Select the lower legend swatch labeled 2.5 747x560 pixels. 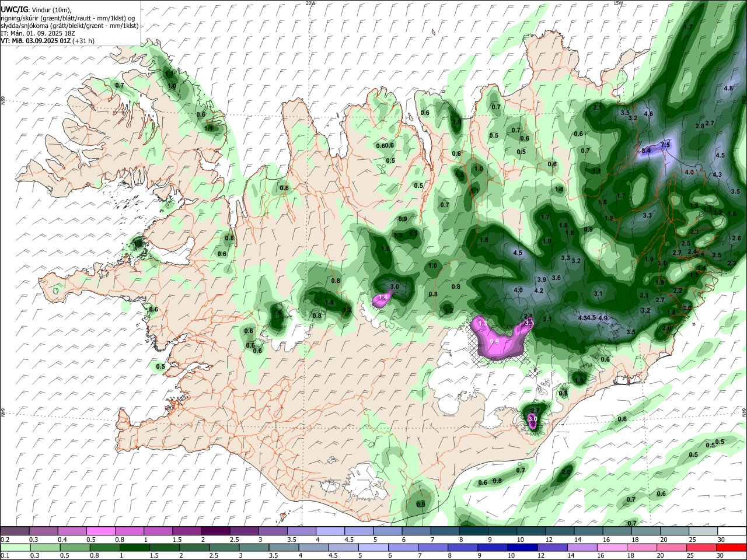224,547
